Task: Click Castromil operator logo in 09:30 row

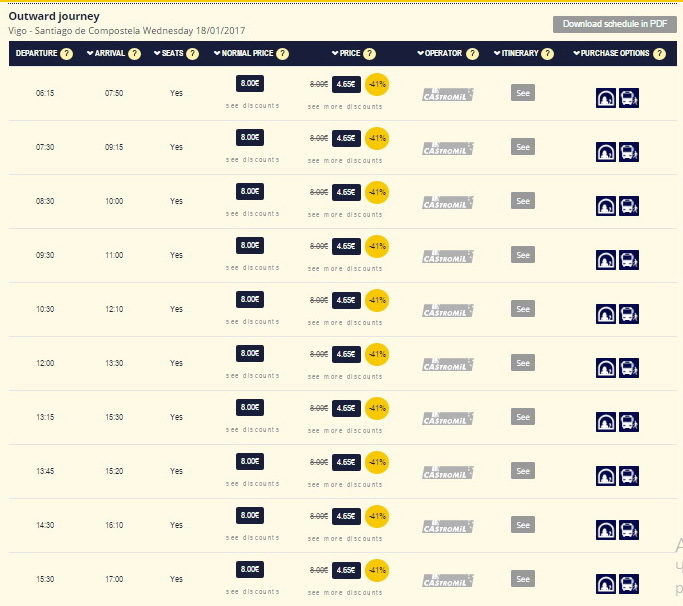Action: [x=447, y=256]
